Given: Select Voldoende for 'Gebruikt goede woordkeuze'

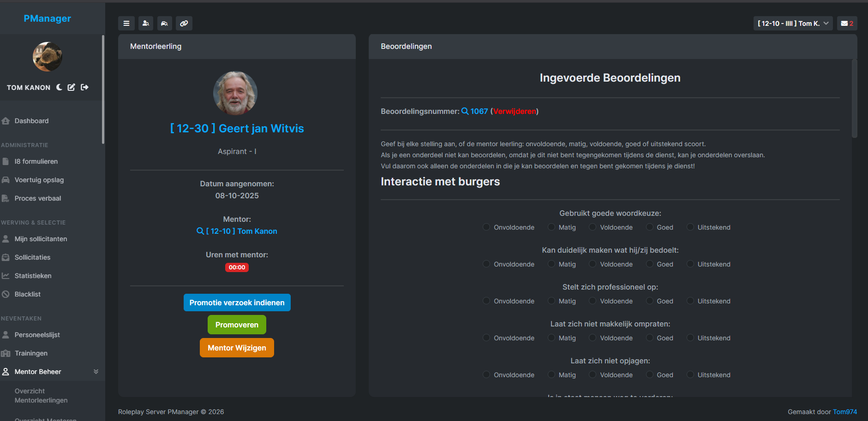Looking at the screenshot, I should [592, 227].
